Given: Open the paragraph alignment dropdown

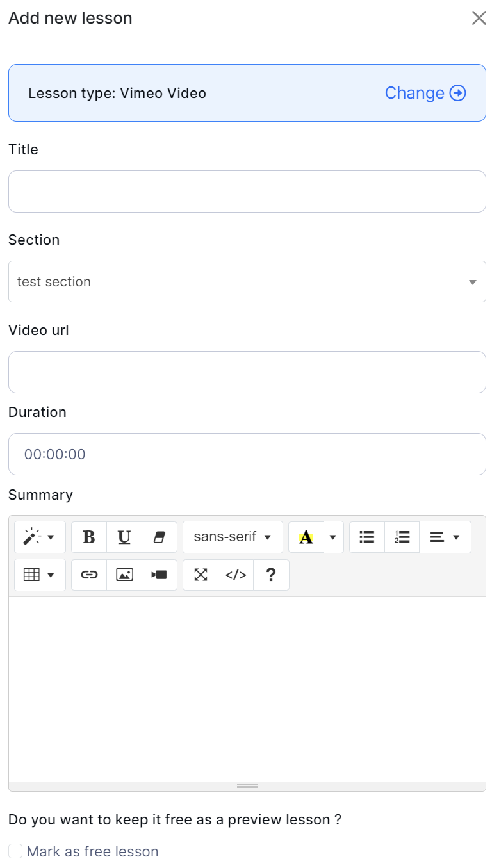Looking at the screenshot, I should 445,537.
